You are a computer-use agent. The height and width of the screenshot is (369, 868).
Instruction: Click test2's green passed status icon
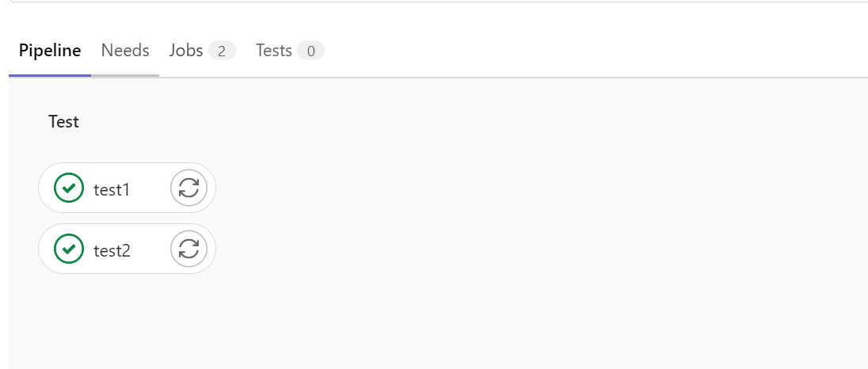69,249
